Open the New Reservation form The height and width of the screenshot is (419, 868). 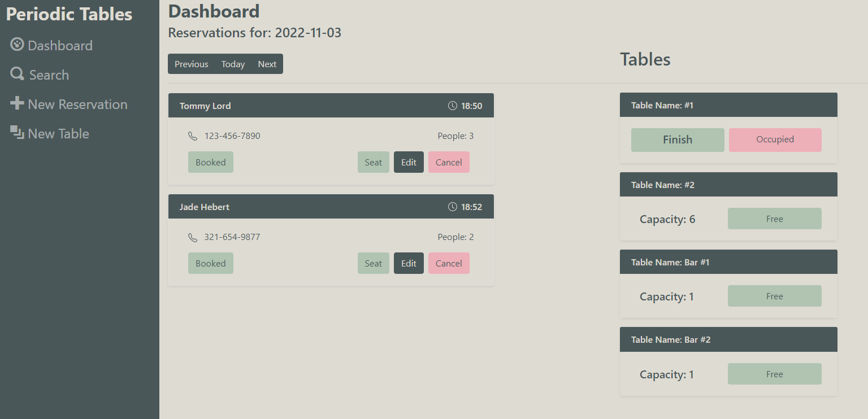click(x=77, y=104)
